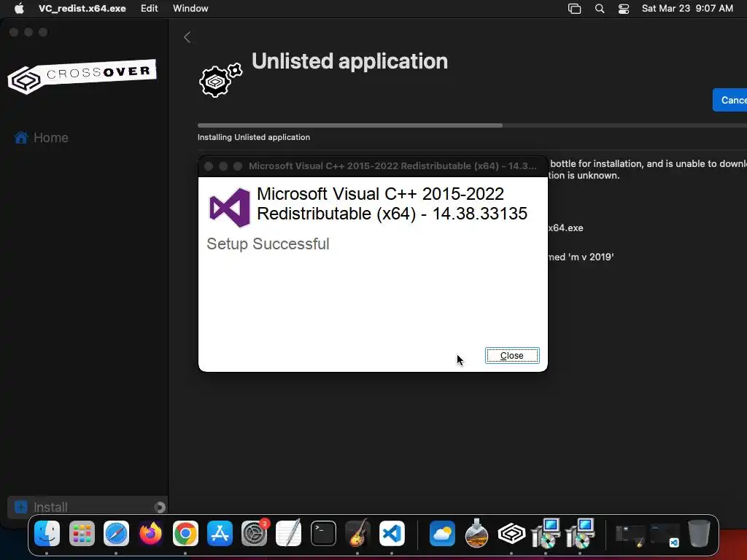Image resolution: width=747 pixels, height=560 pixels.
Task: Open the Apple menu
Action: tap(19, 9)
